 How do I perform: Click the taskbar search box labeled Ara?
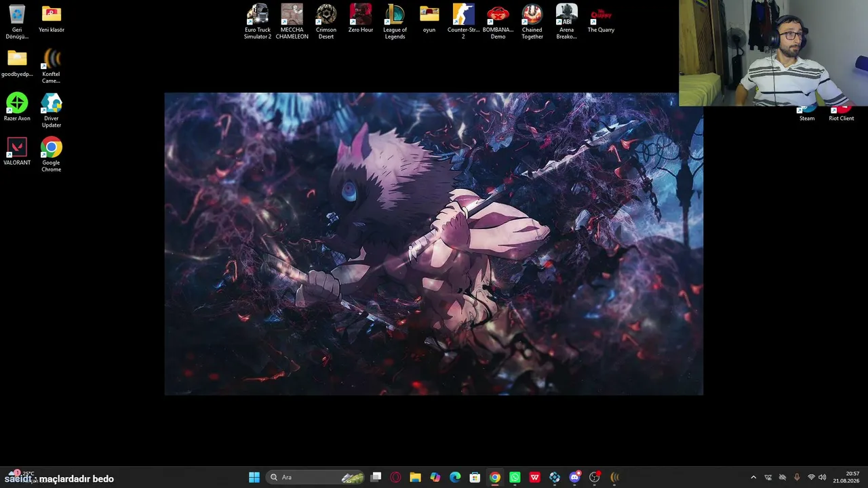tap(316, 477)
